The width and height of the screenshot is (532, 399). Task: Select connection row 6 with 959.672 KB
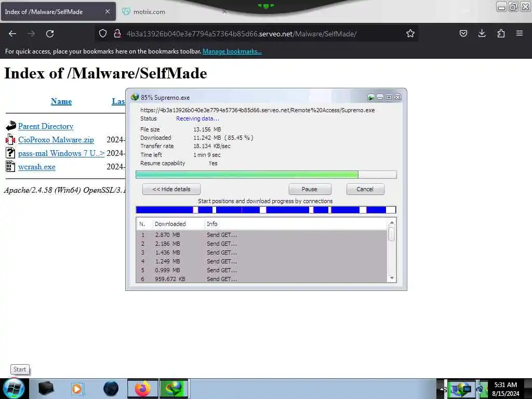pos(261,279)
